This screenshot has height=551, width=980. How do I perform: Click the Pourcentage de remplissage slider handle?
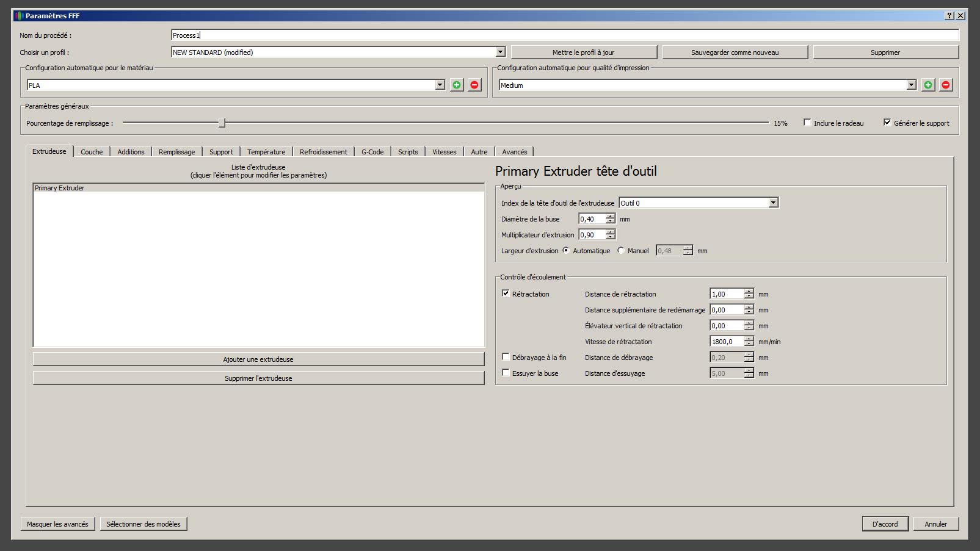(x=222, y=123)
